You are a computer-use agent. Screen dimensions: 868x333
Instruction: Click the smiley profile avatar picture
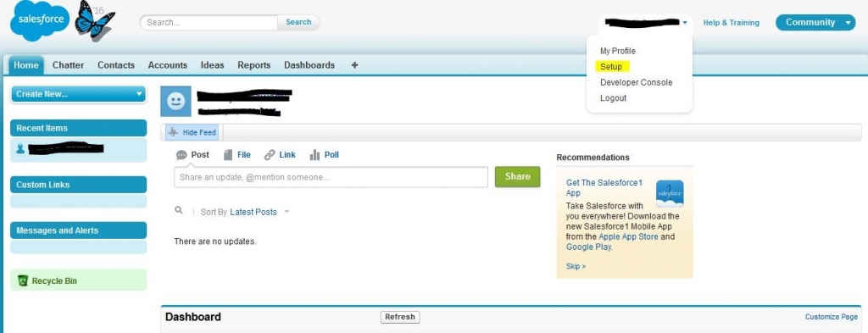click(x=175, y=101)
